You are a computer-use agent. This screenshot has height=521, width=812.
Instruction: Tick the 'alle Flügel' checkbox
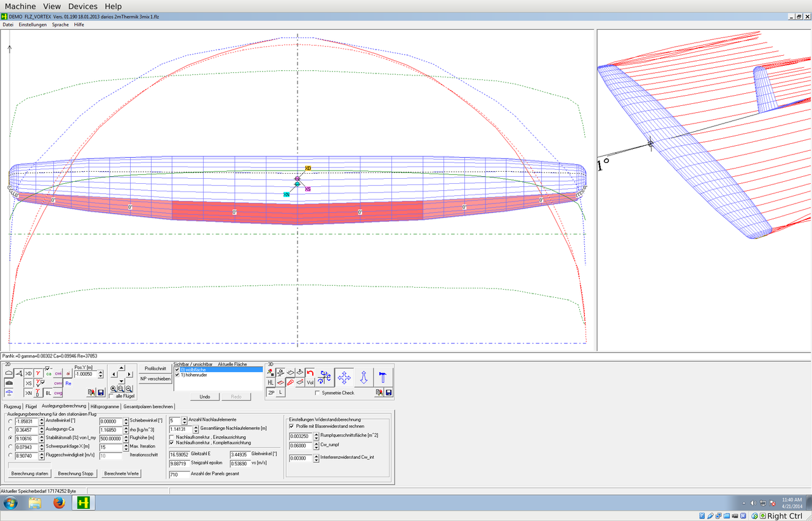tap(112, 396)
